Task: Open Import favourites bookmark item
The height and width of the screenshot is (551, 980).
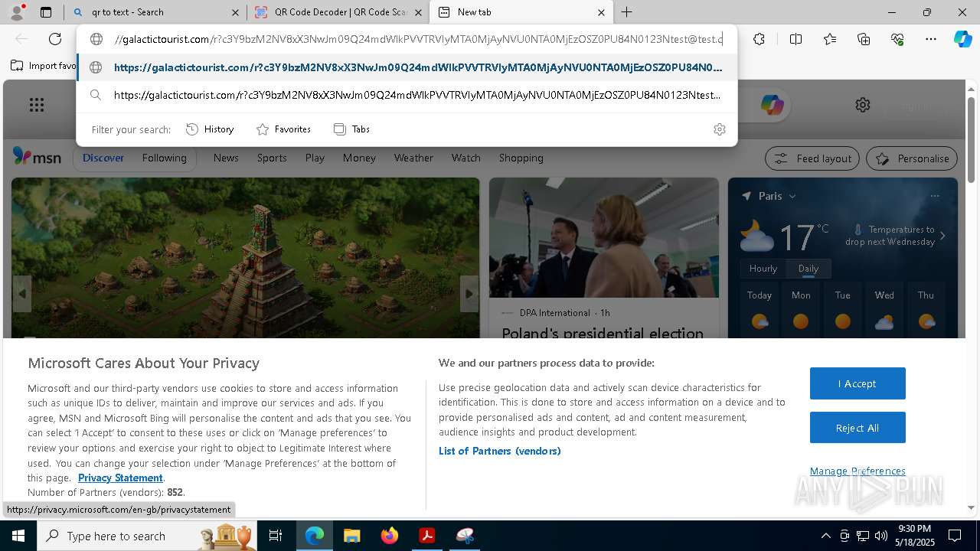Action: (43, 66)
